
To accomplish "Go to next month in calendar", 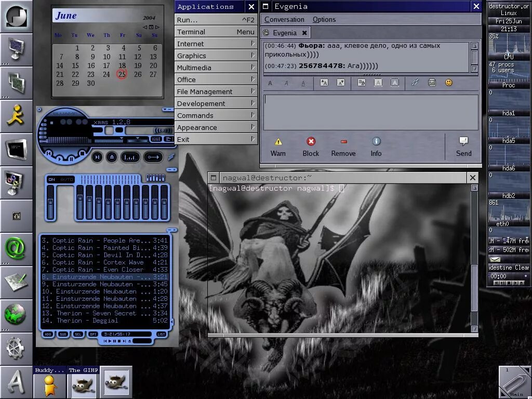I will pyautogui.click(x=157, y=27).
